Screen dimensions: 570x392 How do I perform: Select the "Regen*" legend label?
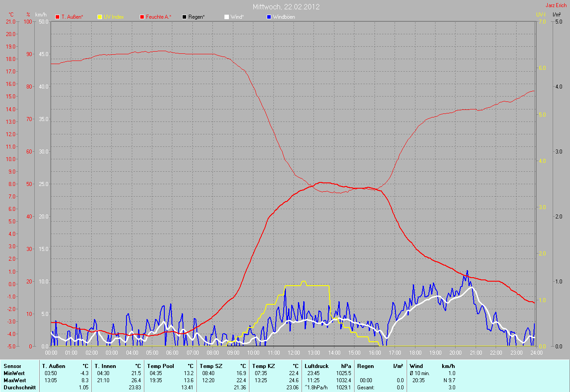(196, 17)
